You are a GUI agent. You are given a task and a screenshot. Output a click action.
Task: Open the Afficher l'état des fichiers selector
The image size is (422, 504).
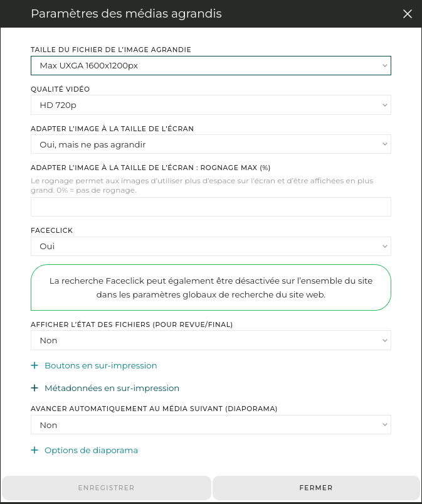click(211, 340)
